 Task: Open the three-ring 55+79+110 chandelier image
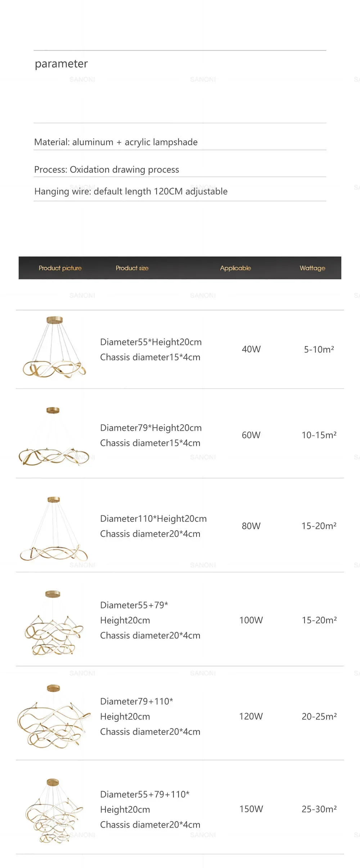coord(54,810)
